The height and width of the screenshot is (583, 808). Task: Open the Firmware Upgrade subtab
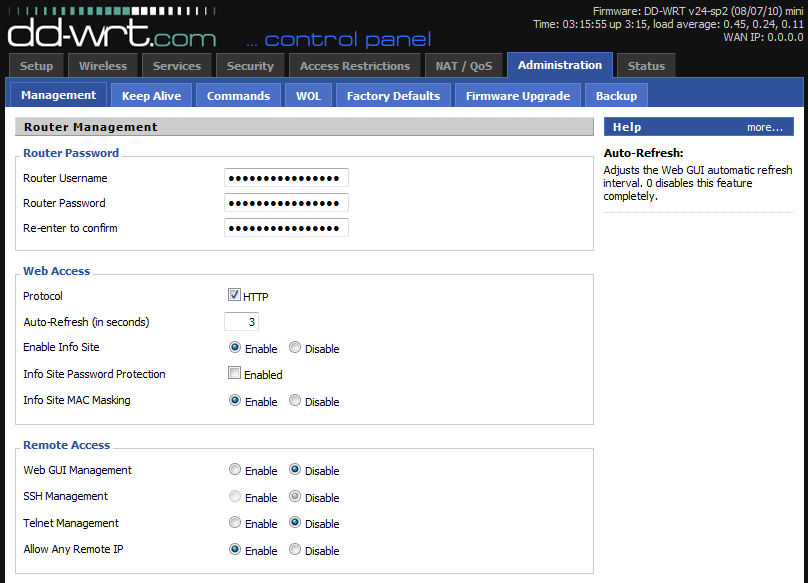click(x=517, y=96)
